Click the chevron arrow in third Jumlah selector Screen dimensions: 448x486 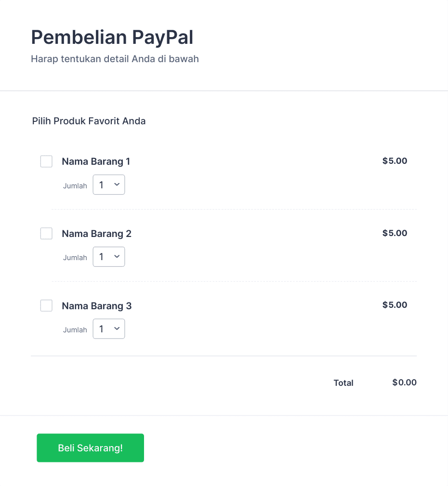[117, 328]
